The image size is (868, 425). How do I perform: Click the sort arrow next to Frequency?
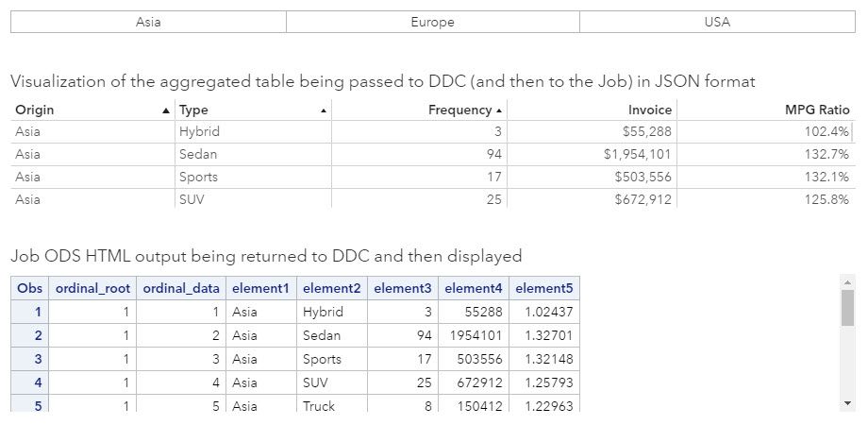499,111
